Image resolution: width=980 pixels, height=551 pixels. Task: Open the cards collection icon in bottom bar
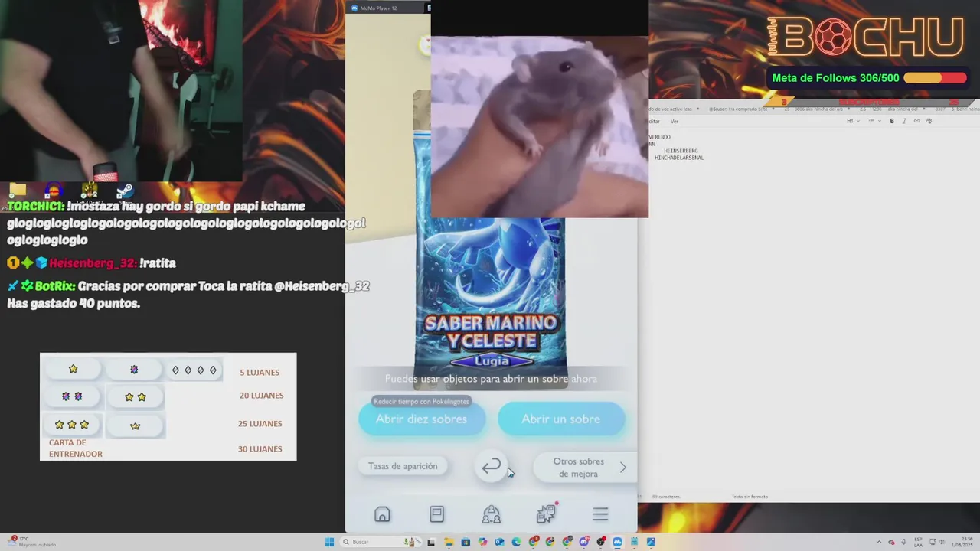point(436,514)
